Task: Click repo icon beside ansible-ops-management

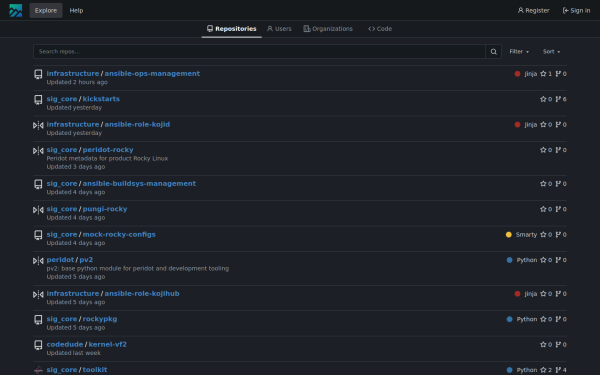Action: pos(38,74)
